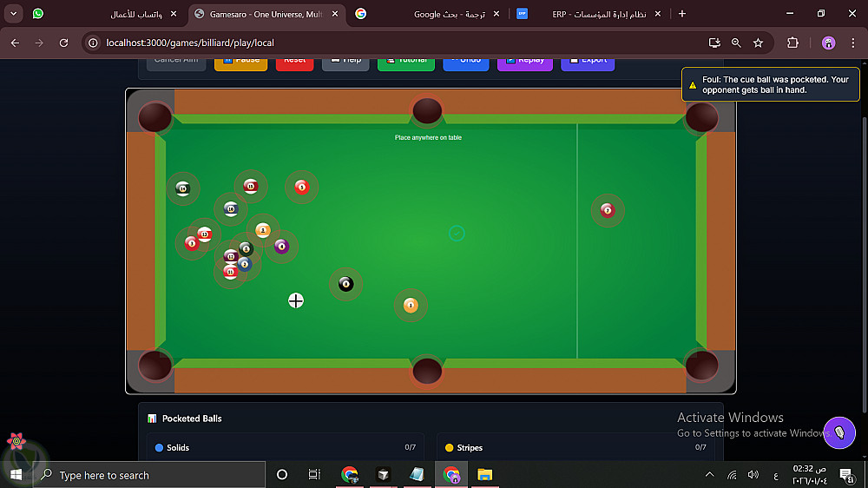Click the red striped 11 ball
Image resolution: width=868 pixels, height=488 pixels.
(230, 272)
